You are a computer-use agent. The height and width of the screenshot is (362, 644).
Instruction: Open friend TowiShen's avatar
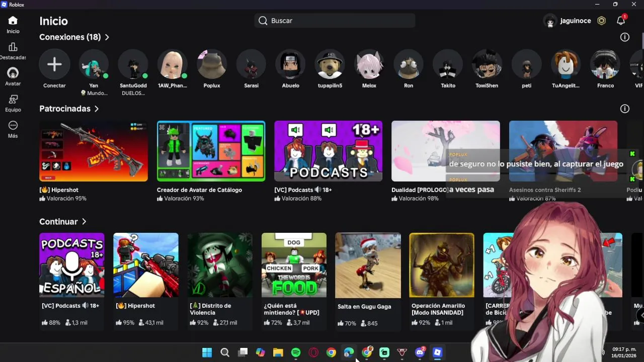pos(487,64)
